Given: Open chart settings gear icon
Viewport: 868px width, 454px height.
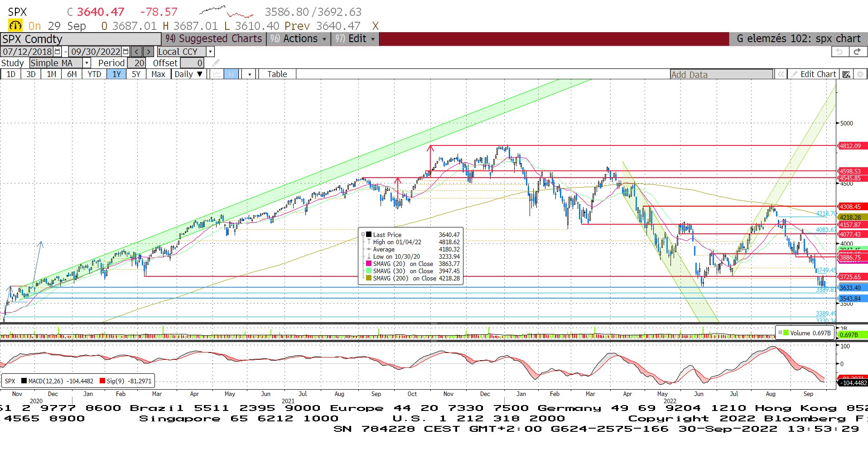Looking at the screenshot, I should [x=860, y=74].
